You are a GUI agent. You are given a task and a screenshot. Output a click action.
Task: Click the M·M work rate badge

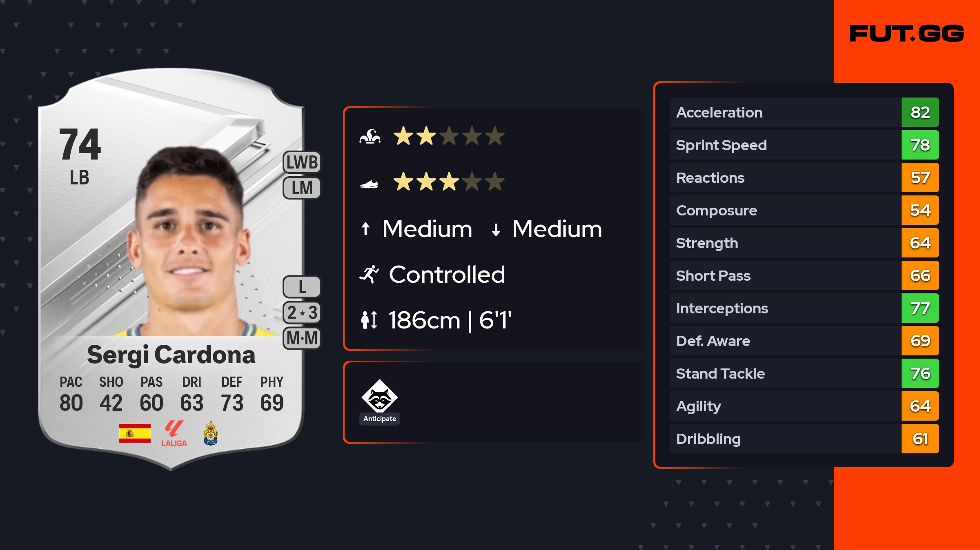[x=302, y=338]
